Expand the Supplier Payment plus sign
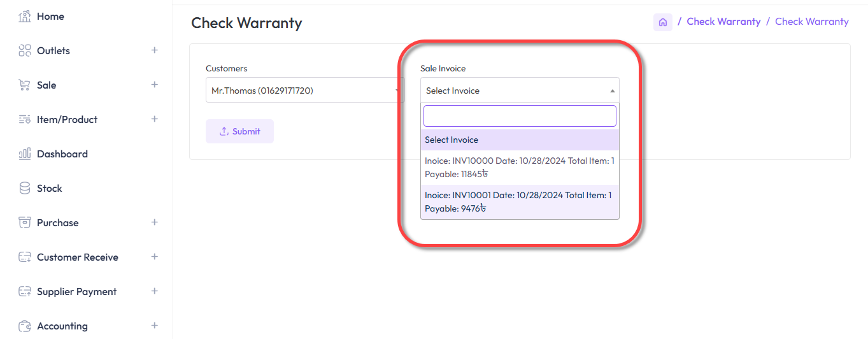The image size is (868, 339). (154, 291)
